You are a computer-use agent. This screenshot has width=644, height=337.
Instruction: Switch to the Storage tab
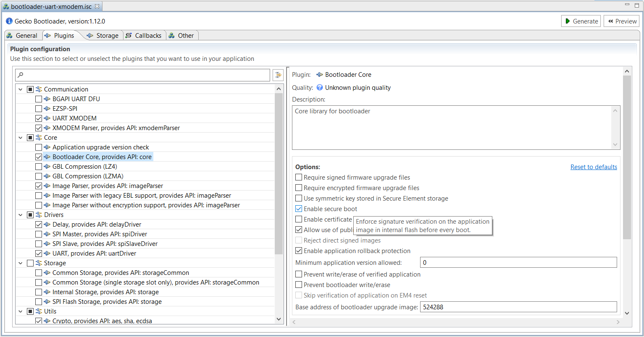pos(103,36)
